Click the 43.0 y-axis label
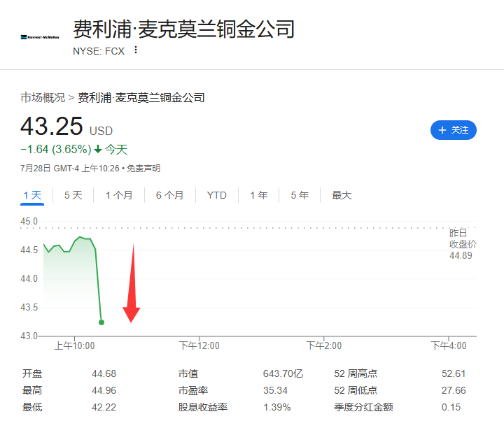The width and height of the screenshot is (504, 428). click(29, 336)
